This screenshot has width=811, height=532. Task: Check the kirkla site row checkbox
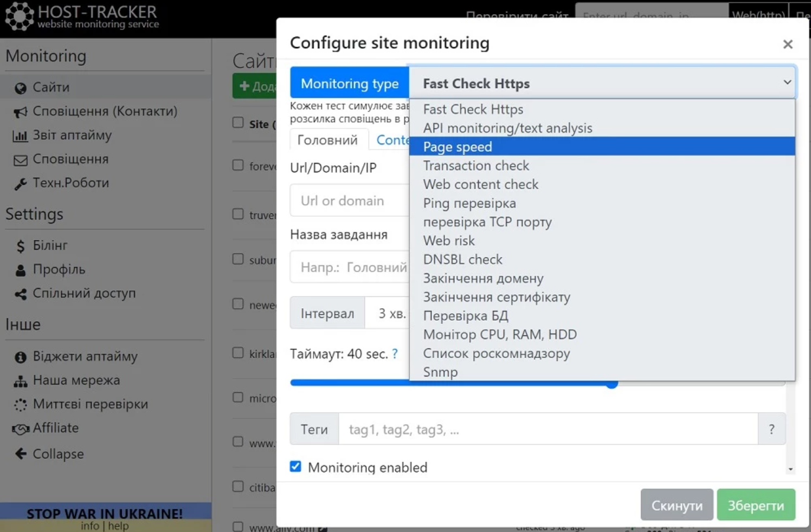pos(238,353)
